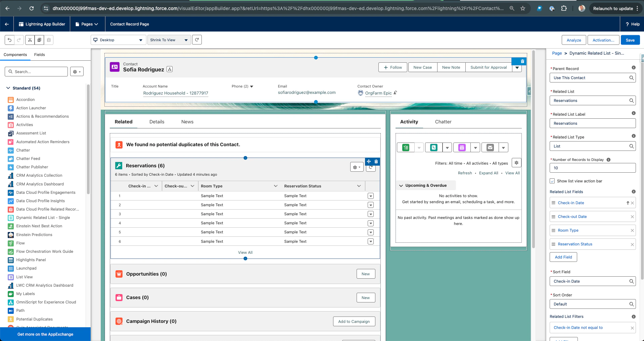Switch to the Chatter tab
Image resolution: width=644 pixels, height=341 pixels.
443,122
